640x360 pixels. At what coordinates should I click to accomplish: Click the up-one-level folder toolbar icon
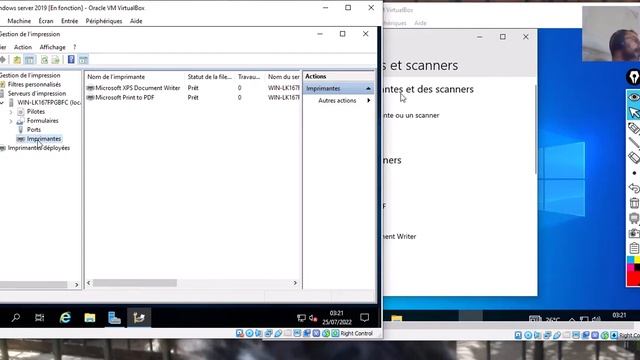click(x=17, y=60)
